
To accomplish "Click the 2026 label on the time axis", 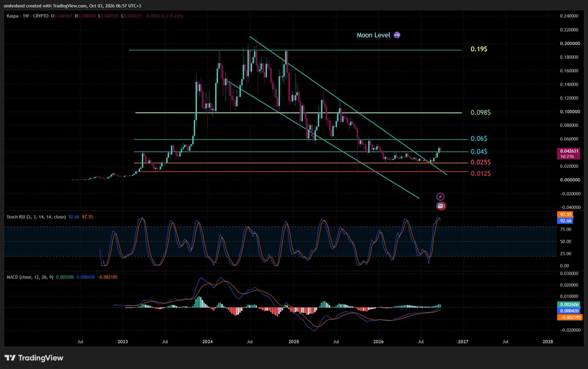I will [379, 341].
